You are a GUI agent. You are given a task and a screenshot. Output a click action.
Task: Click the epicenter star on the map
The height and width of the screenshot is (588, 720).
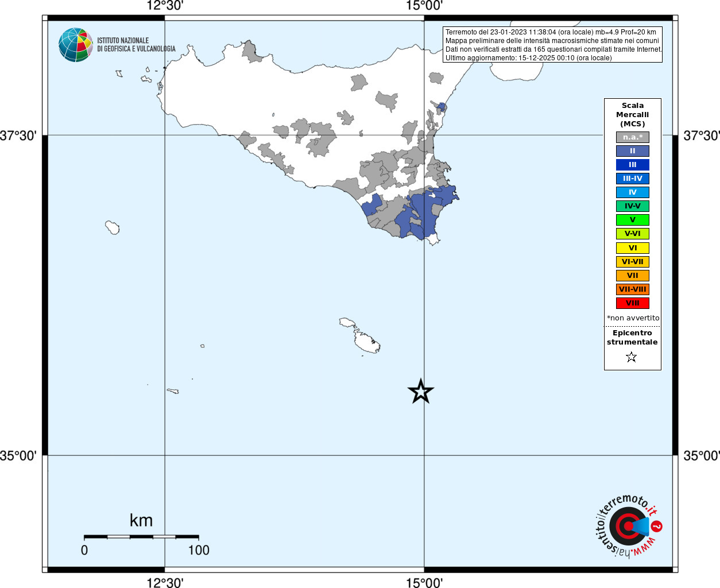click(421, 392)
